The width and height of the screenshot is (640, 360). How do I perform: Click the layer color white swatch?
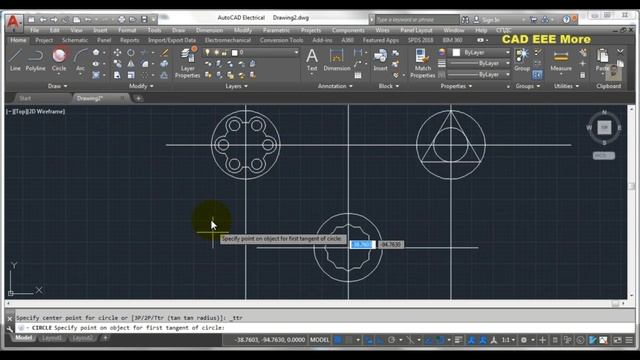pos(235,53)
